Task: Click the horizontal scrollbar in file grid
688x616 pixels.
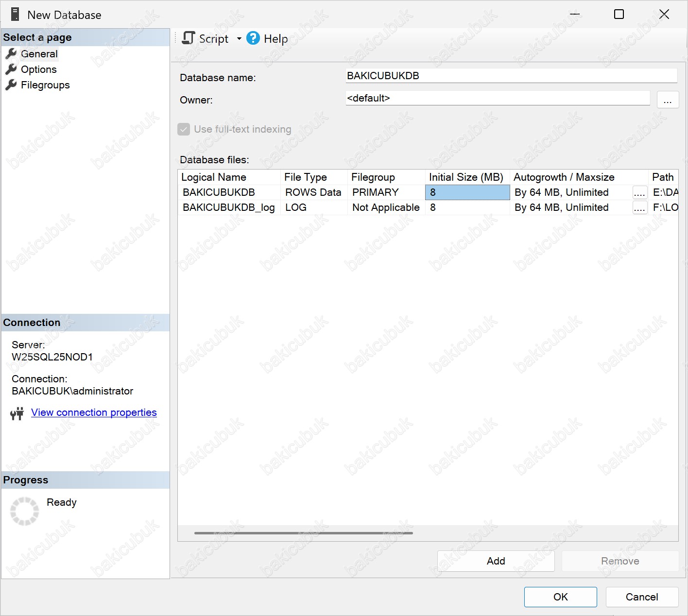Action: coord(303,533)
